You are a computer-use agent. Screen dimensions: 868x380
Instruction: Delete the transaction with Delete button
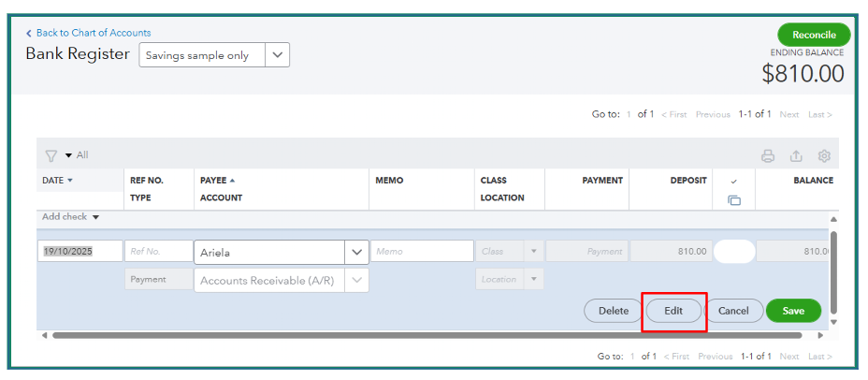click(614, 311)
